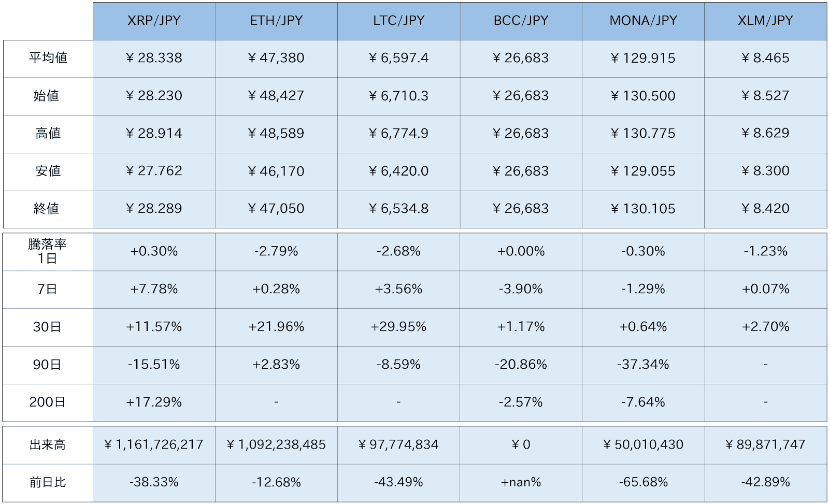Image resolution: width=829 pixels, height=504 pixels.
Task: Select the 騰落率 1日 row label
Action: pyautogui.click(x=48, y=251)
